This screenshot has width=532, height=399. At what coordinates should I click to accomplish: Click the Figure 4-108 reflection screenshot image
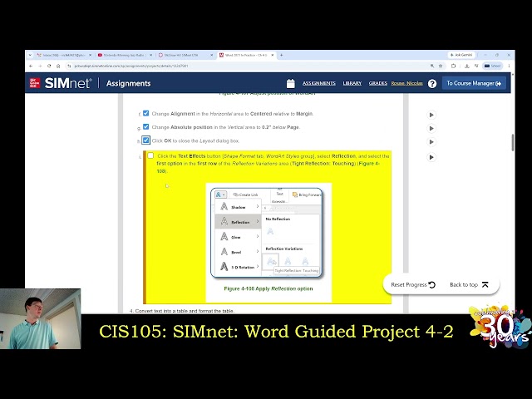tap(266, 233)
